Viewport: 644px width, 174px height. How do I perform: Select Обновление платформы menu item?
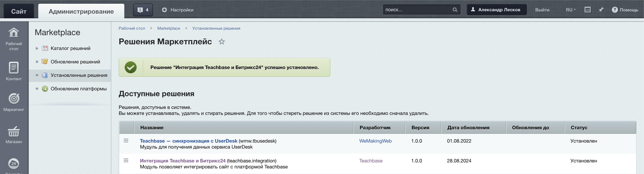[79, 89]
